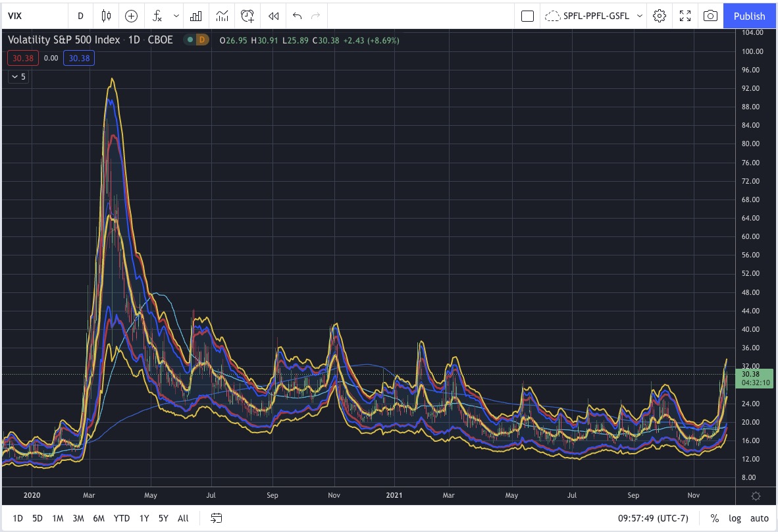Select the YTD time range
Screen dimensions: 778x532
[121, 518]
